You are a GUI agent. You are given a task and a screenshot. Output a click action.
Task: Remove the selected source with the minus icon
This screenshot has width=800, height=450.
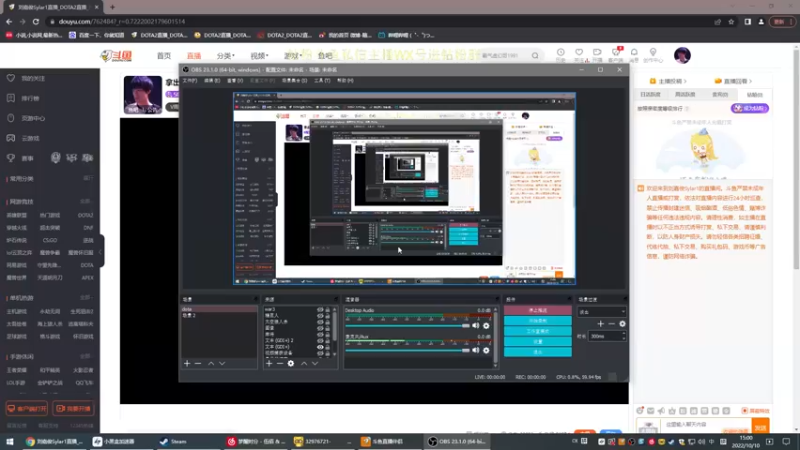(280, 363)
